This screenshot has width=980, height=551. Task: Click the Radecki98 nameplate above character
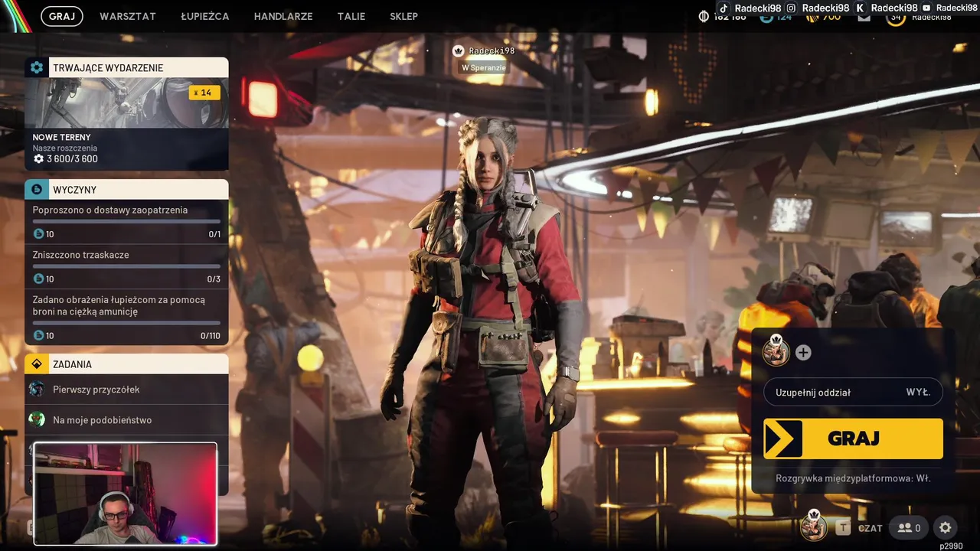pos(492,51)
